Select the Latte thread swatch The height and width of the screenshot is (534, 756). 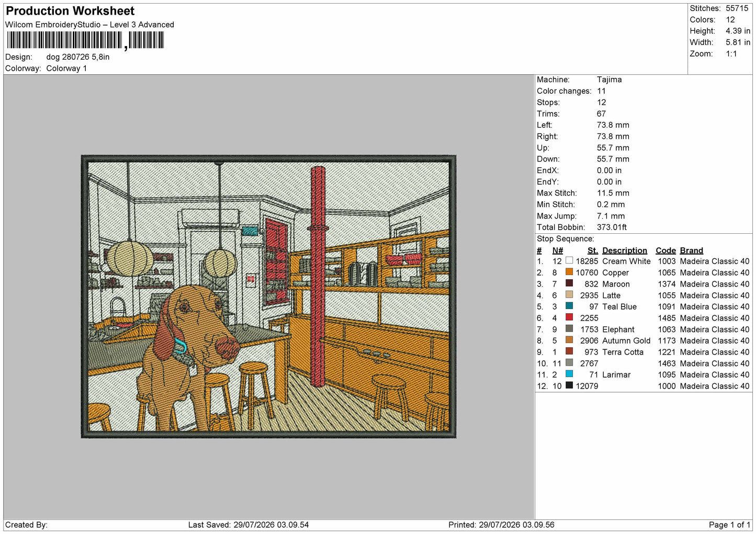[x=569, y=294]
